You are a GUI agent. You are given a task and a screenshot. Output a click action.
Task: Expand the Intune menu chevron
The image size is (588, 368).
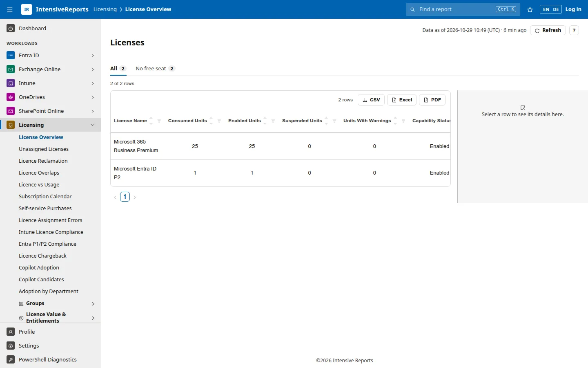coord(93,83)
